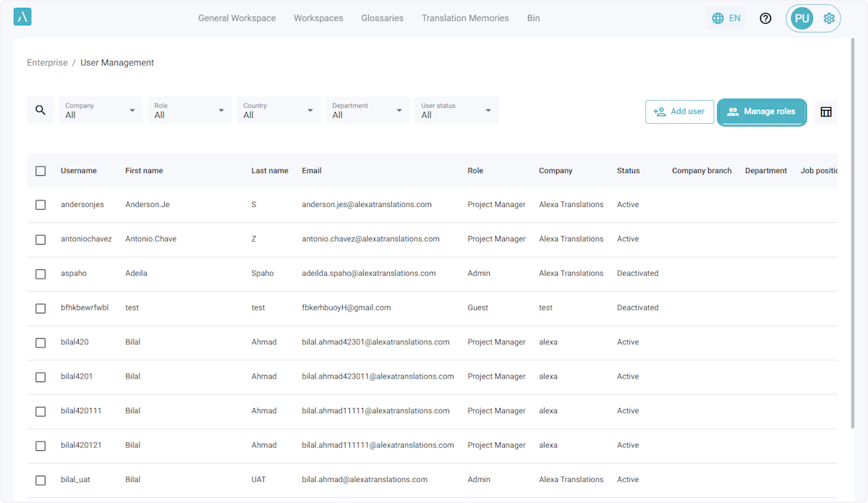Click the globe language icon
The image size is (868, 503).
point(718,18)
